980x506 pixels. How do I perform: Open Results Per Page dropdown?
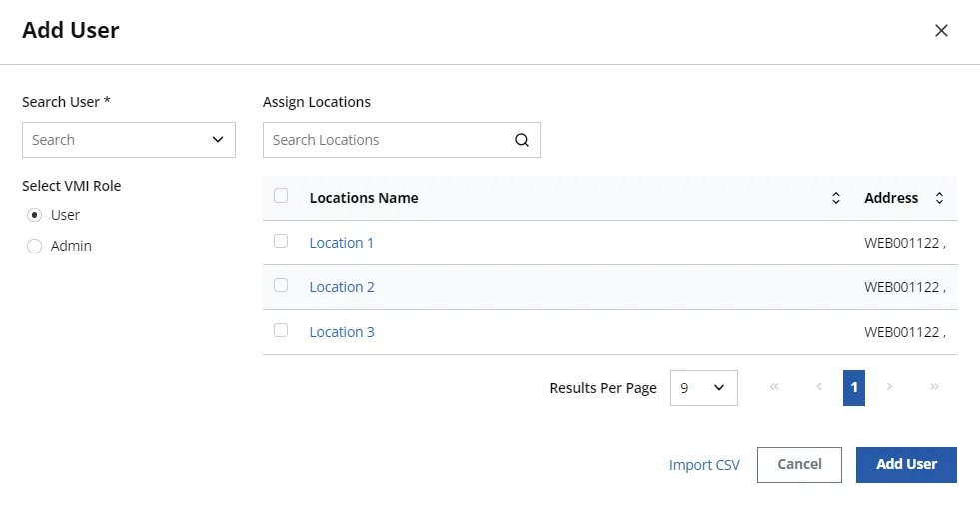[703, 388]
